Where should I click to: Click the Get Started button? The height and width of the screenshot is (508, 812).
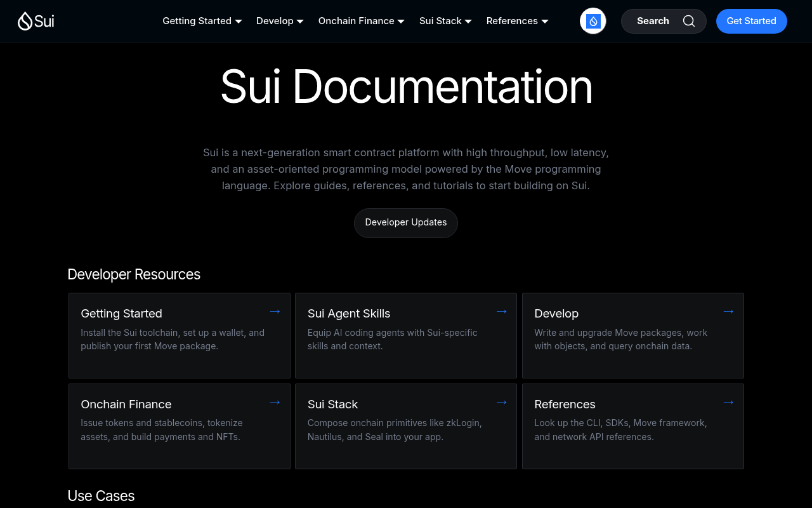pos(752,21)
